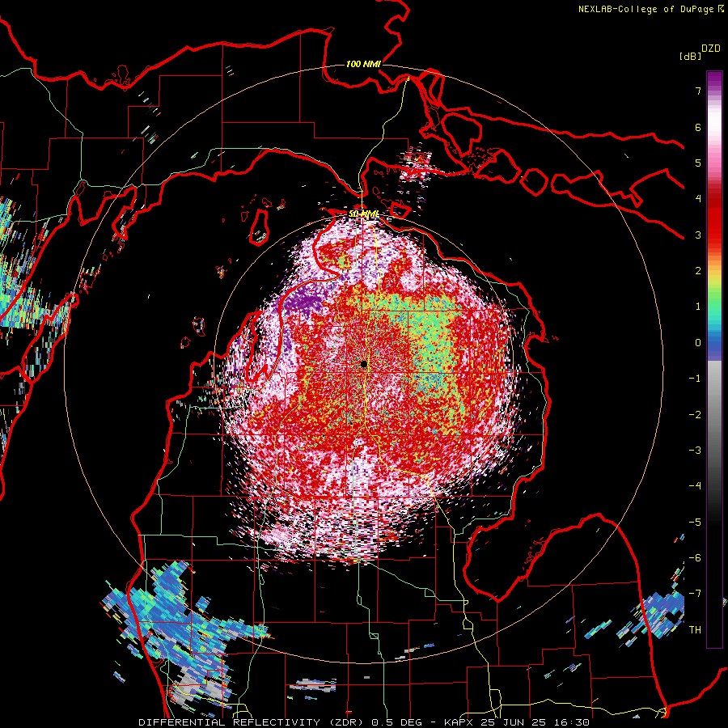728x728 pixels.
Task: Click the -5 value on color scale
Action: pyautogui.click(x=695, y=522)
